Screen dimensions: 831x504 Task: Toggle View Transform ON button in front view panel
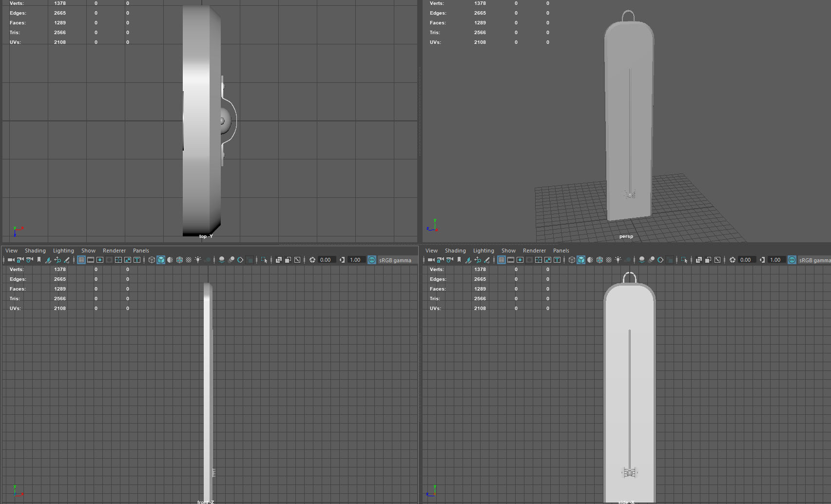pos(372,260)
